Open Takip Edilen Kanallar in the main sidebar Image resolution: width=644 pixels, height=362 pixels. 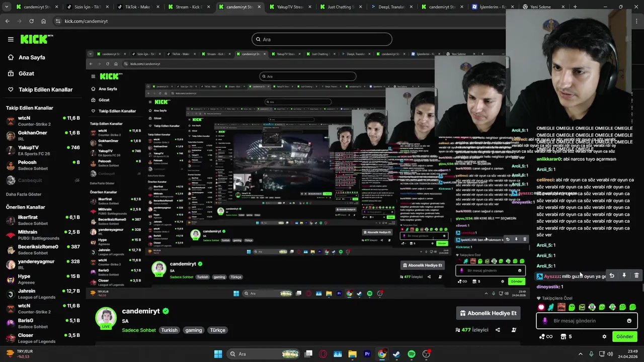[40, 89]
